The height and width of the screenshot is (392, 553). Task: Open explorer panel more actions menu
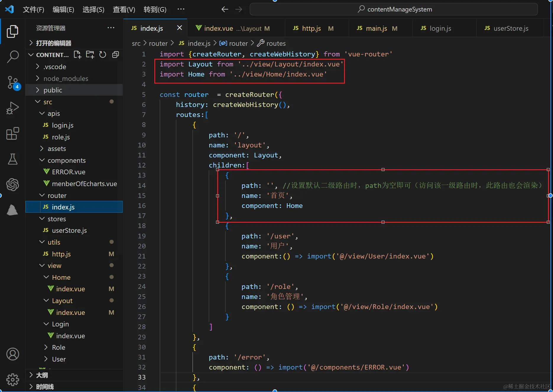(111, 28)
